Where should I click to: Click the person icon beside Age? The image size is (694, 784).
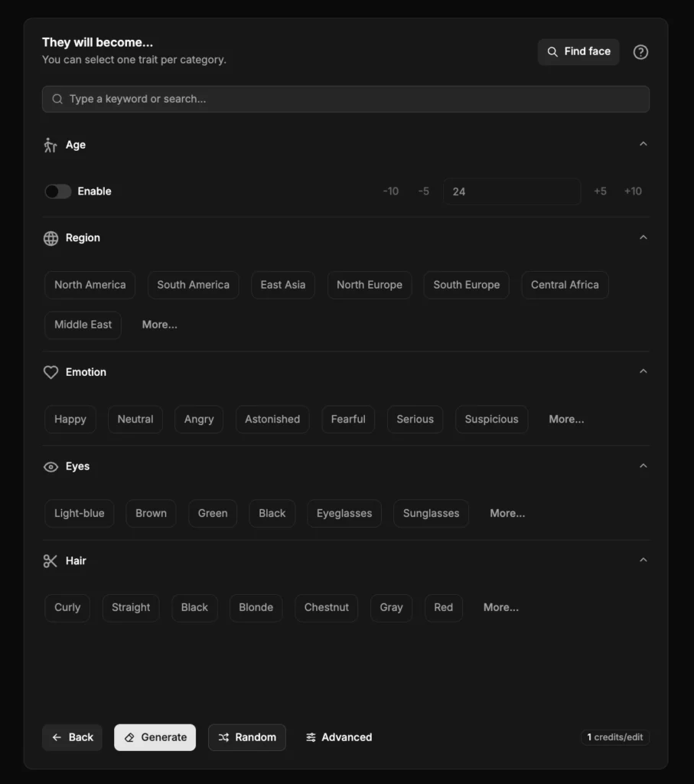tap(51, 144)
